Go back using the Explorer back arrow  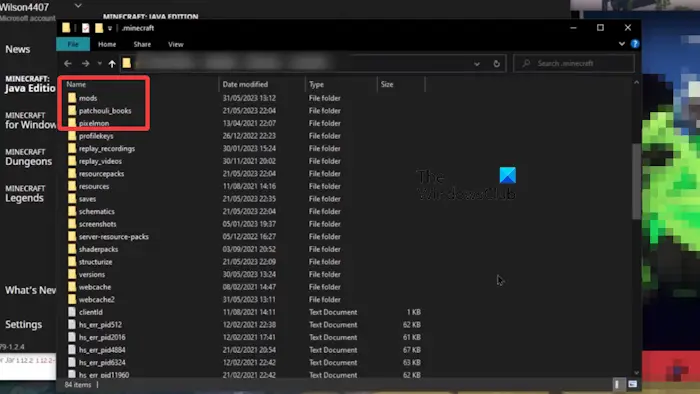click(67, 63)
